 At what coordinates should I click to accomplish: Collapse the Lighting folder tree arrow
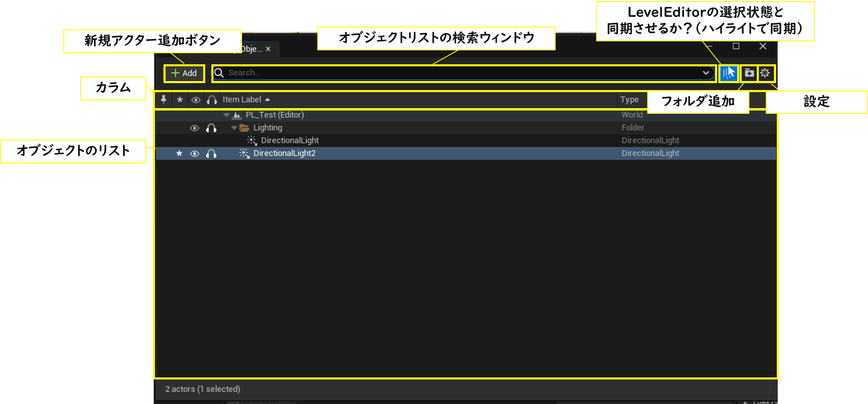[x=234, y=128]
